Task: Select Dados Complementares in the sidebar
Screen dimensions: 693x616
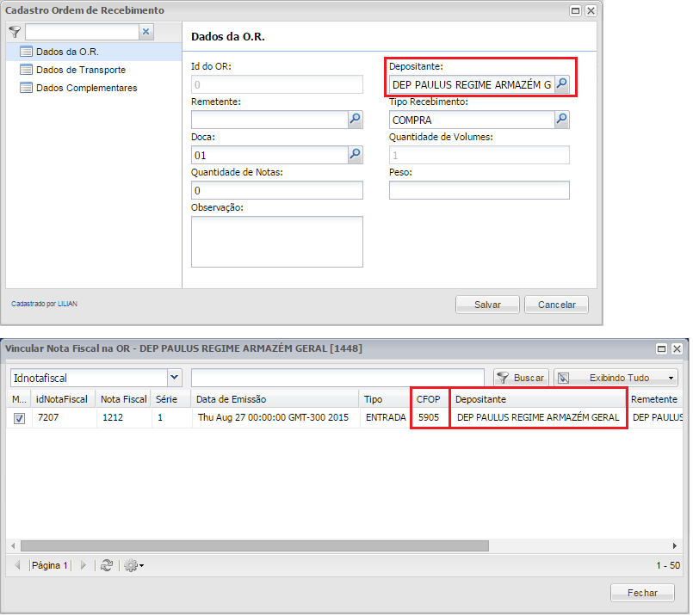Action: point(94,88)
